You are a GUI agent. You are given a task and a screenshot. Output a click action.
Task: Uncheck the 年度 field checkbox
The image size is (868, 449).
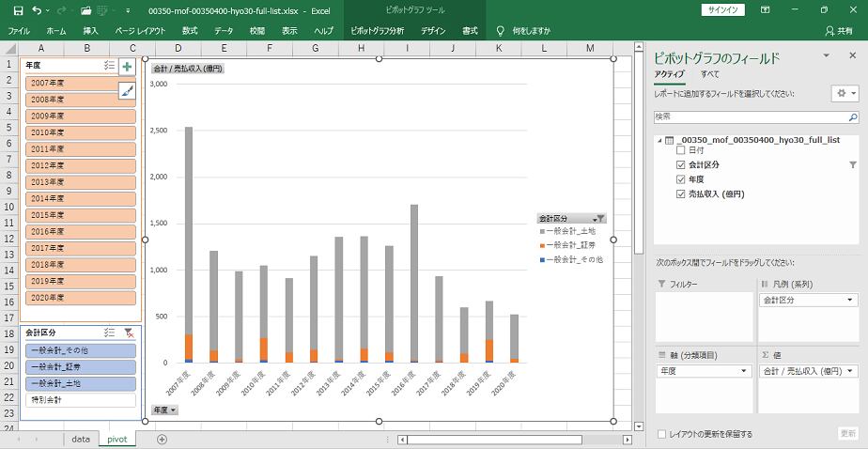(x=681, y=179)
